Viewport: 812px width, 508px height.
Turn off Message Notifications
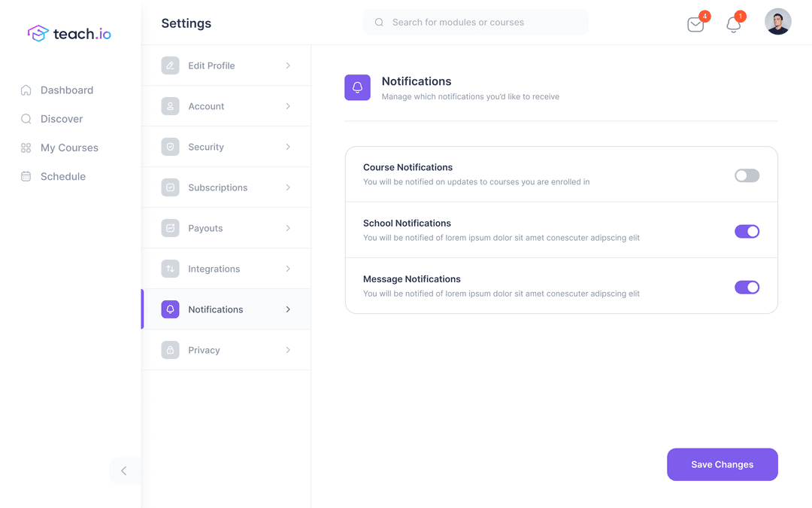(x=747, y=287)
